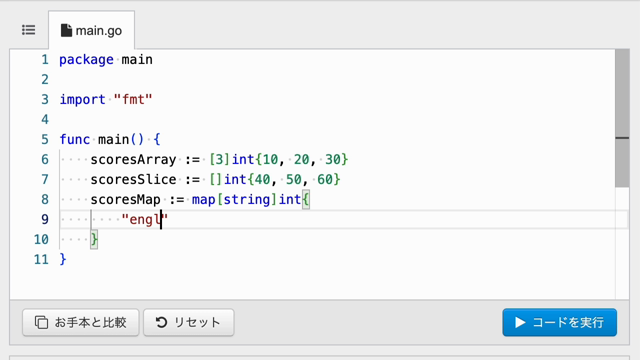The height and width of the screenshot is (360, 640).
Task: Select the main.go tab
Action: pyautogui.click(x=91, y=30)
